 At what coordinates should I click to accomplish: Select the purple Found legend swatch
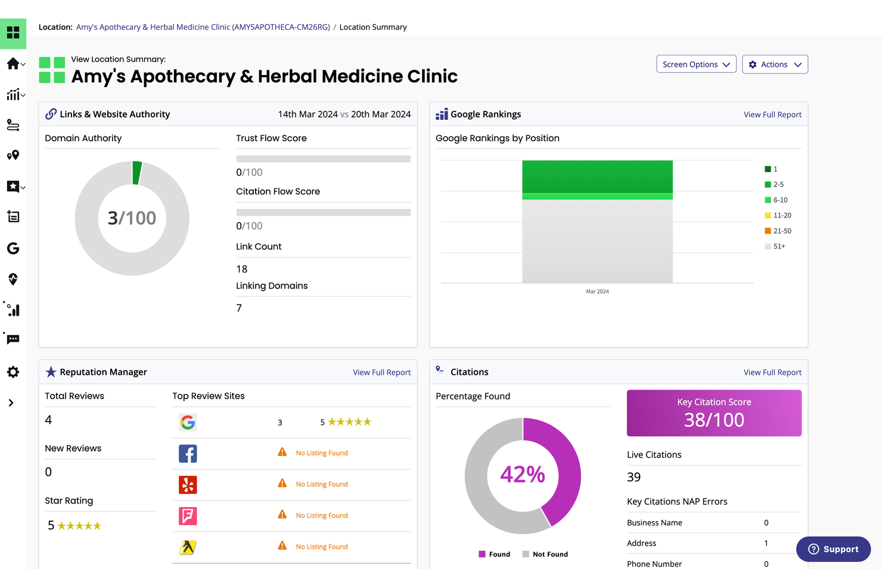click(x=482, y=553)
